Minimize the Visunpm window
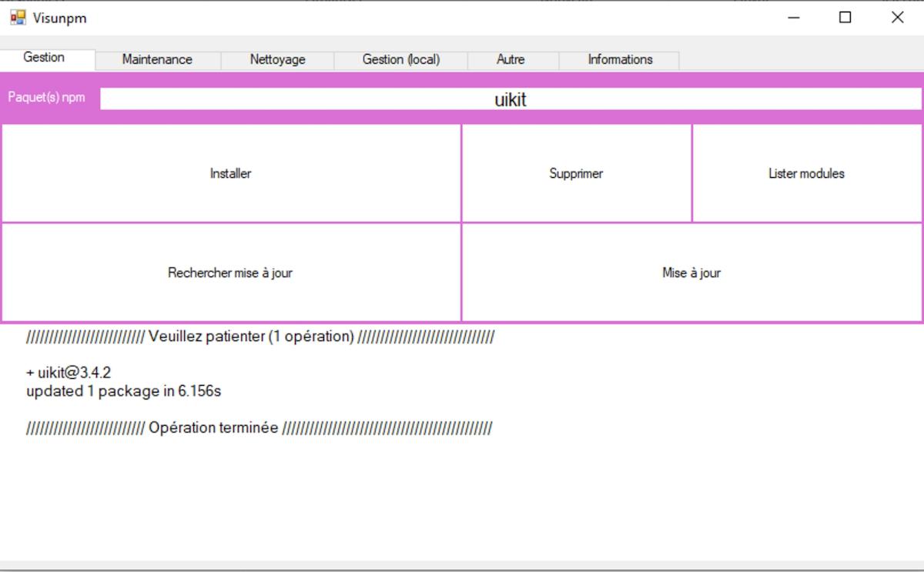 pos(794,18)
